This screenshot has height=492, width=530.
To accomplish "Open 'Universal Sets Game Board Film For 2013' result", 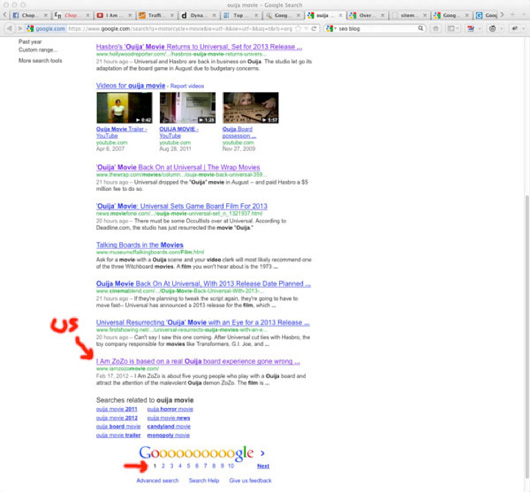I will click(x=182, y=206).
